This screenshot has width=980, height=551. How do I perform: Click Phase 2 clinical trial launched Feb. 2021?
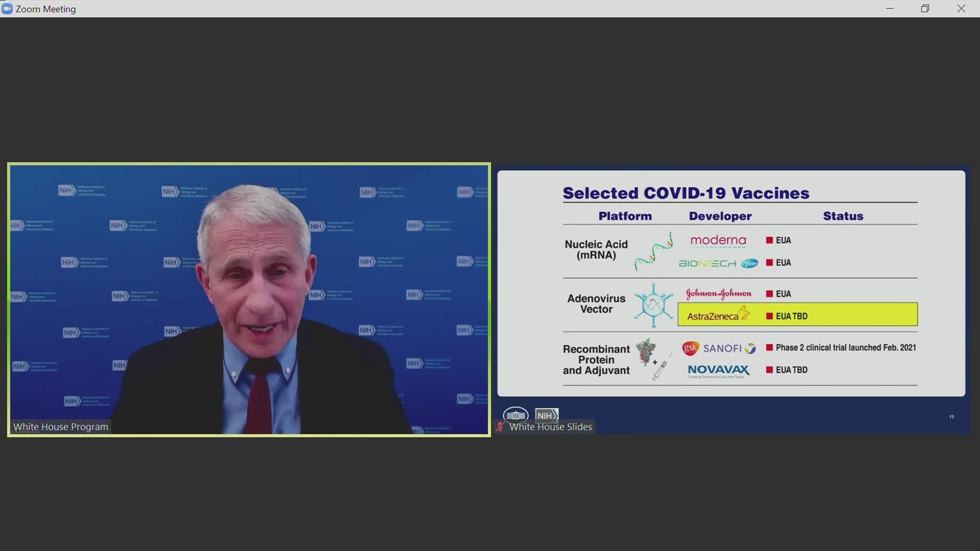click(846, 347)
